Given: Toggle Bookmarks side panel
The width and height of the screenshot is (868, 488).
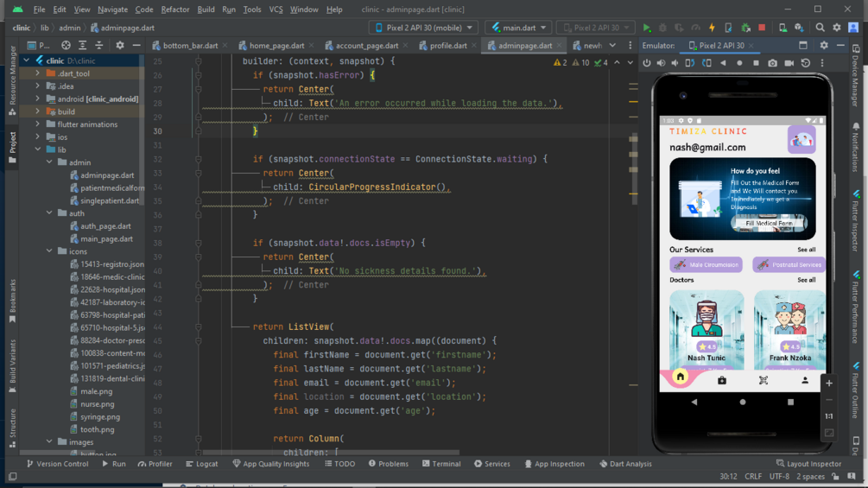Looking at the screenshot, I should tap(12, 301).
